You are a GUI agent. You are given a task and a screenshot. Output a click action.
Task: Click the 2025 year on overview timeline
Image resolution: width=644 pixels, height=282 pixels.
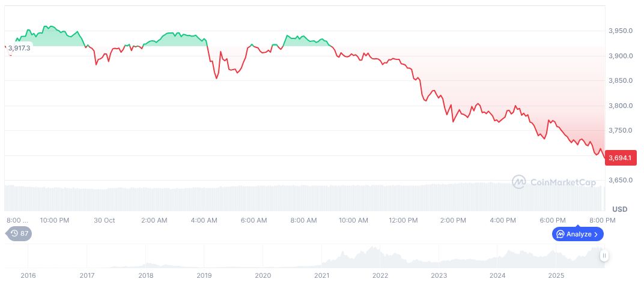click(556, 275)
